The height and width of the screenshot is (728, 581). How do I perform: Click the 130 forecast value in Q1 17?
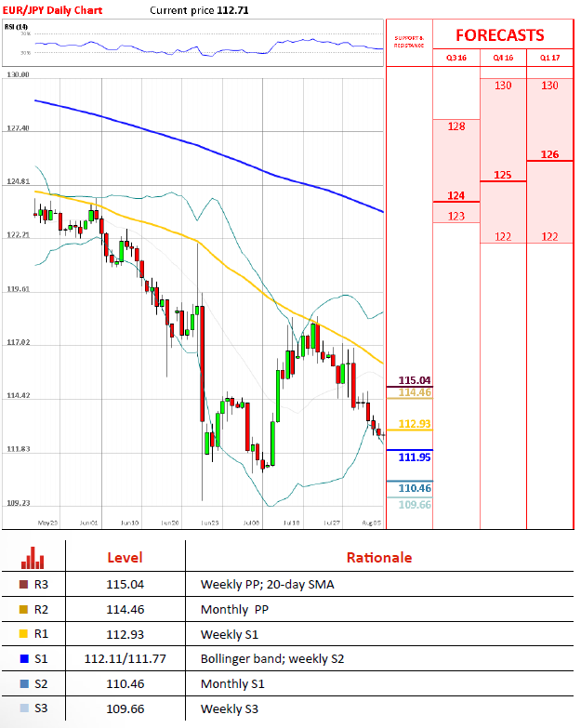coord(550,86)
